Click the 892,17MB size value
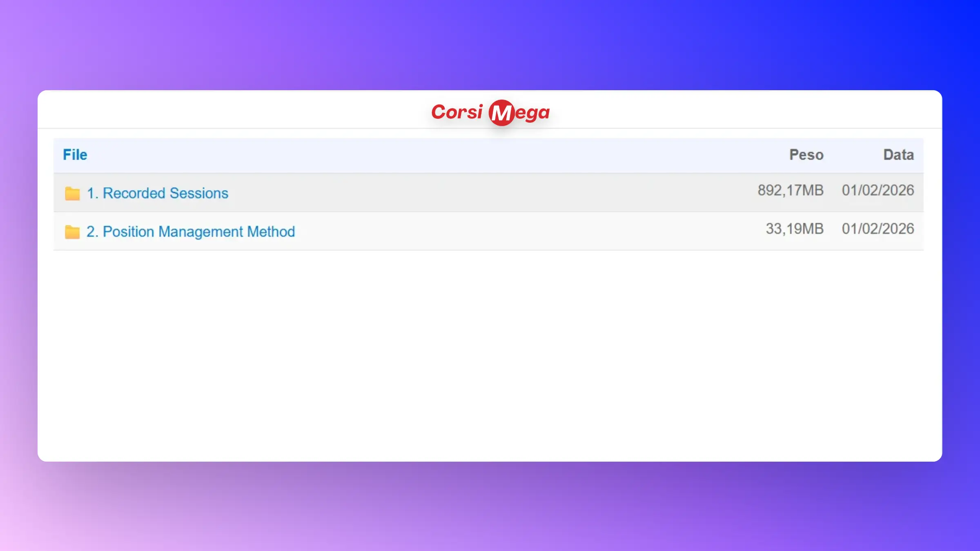Viewport: 980px width, 551px height. click(790, 191)
